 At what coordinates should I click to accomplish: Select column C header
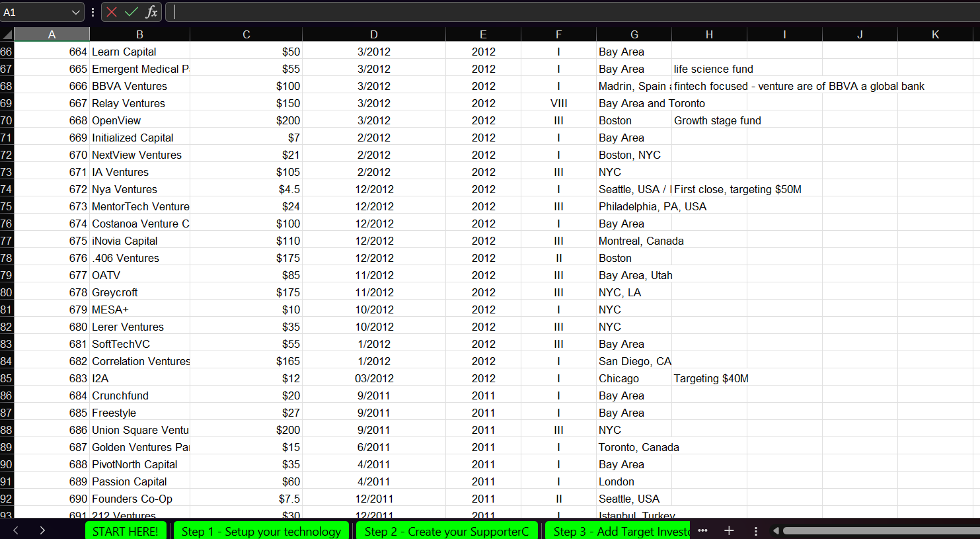(246, 34)
